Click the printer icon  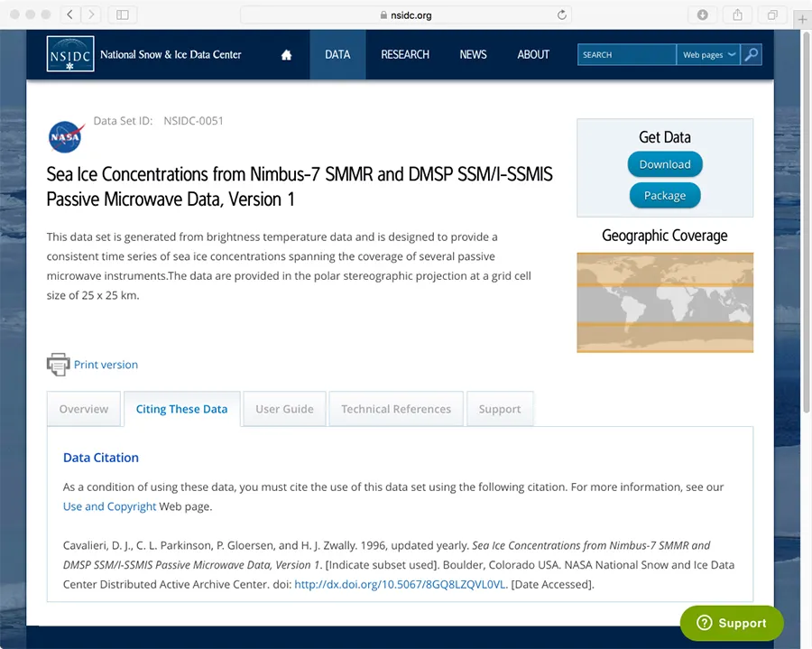coord(58,365)
